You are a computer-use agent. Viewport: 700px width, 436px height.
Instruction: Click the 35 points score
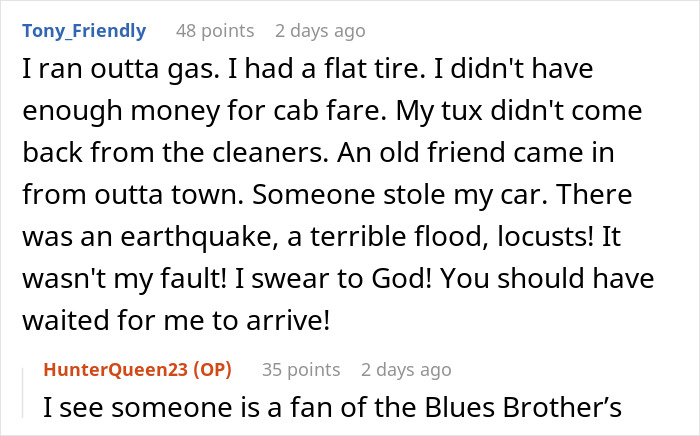[300, 370]
